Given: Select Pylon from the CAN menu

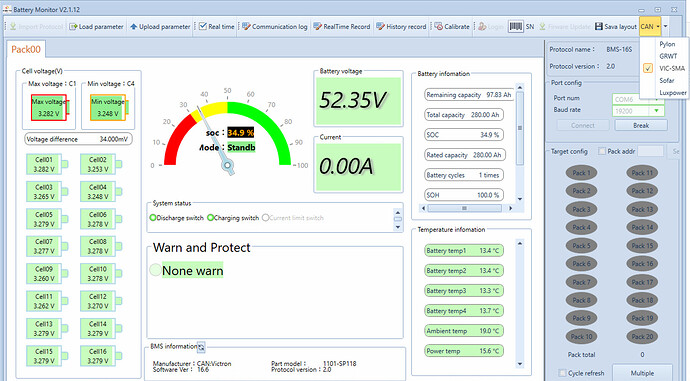Looking at the screenshot, I should (x=667, y=44).
